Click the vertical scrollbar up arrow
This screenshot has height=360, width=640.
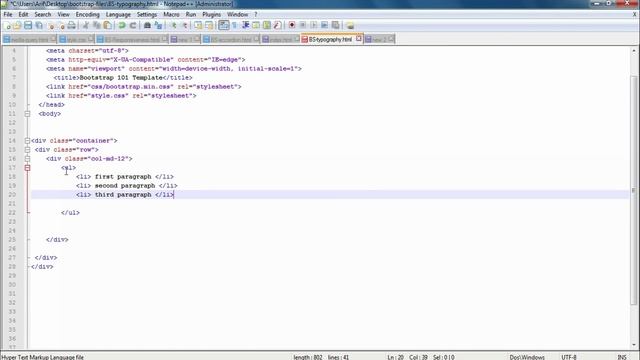point(633,51)
